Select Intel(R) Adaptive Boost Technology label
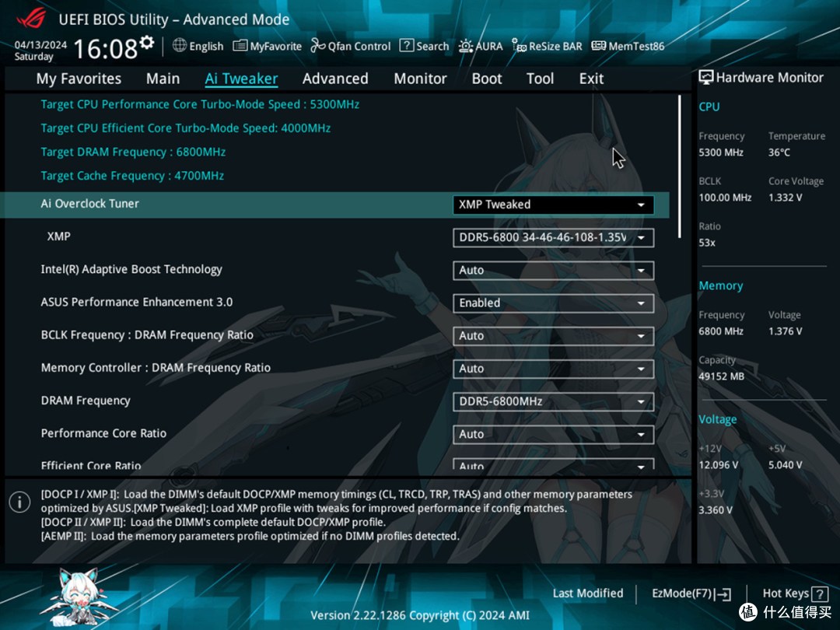 (131, 269)
